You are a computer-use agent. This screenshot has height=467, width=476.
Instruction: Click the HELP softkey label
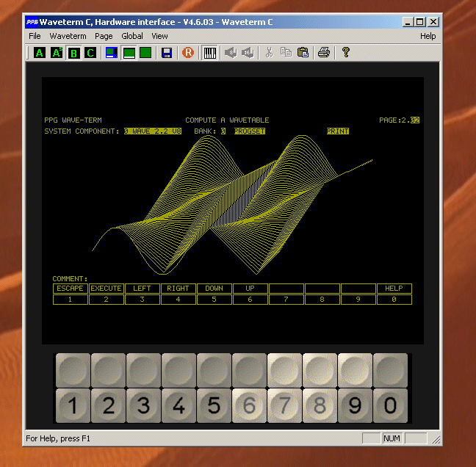tap(394, 289)
